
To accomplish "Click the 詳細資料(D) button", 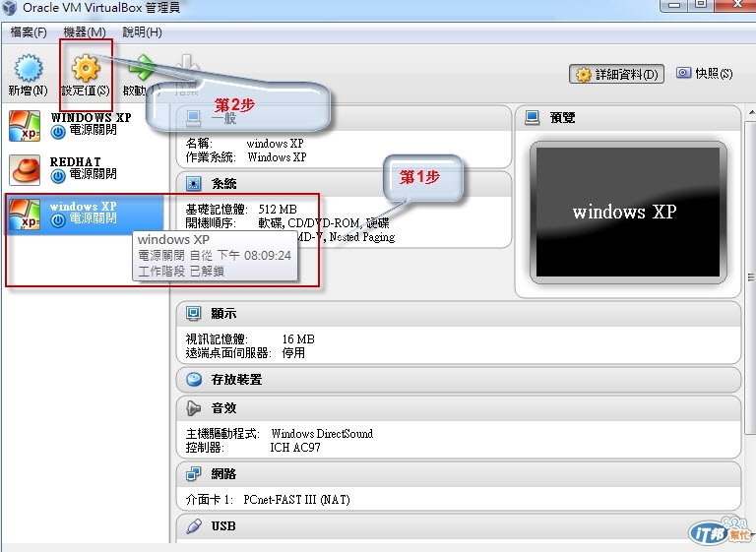I will click(616, 74).
